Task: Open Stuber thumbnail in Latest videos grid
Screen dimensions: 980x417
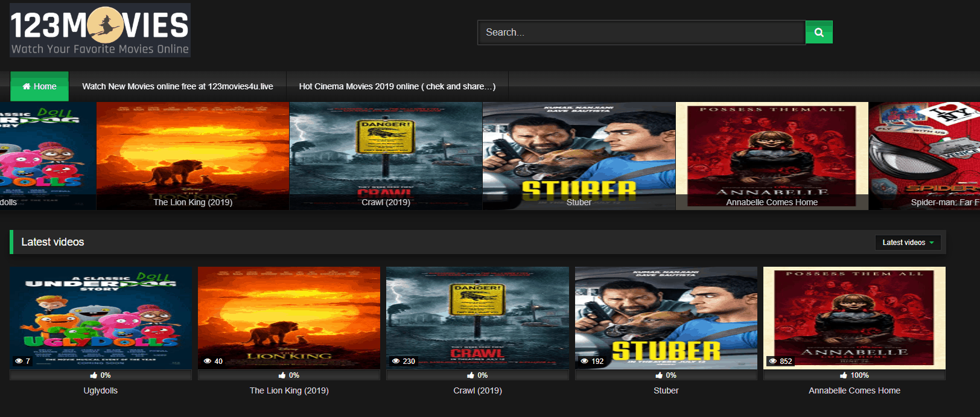Action: (666, 318)
